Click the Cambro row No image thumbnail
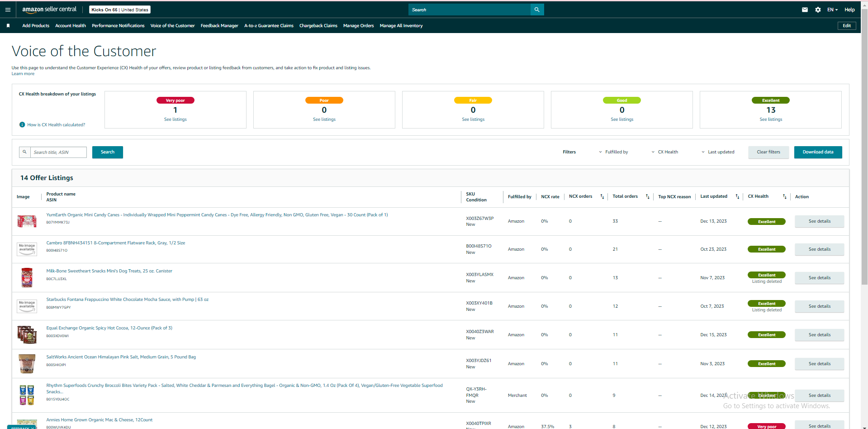The image size is (868, 429). (27, 249)
